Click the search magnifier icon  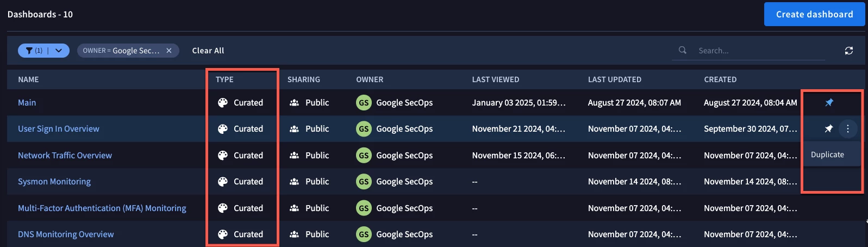pos(683,50)
